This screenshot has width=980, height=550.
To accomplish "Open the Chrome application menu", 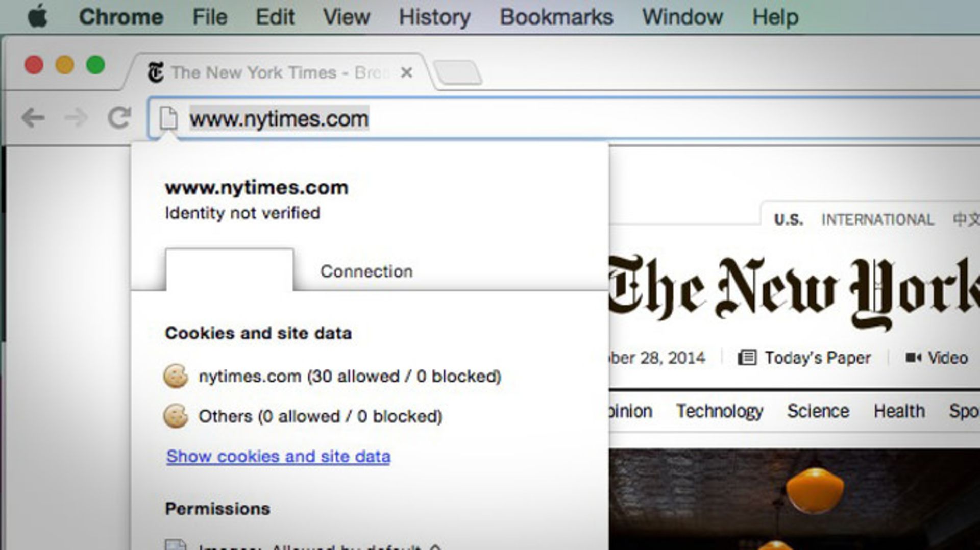I will pos(121,17).
